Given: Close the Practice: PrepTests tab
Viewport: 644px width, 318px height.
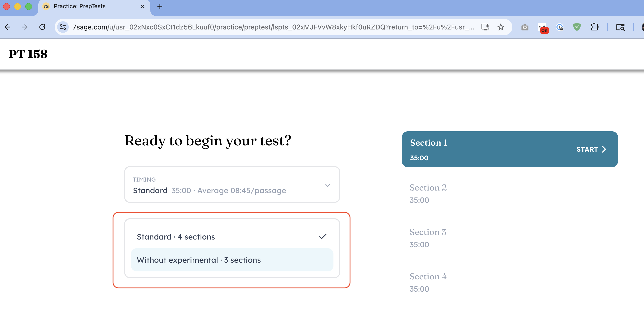Looking at the screenshot, I should pos(142,7).
